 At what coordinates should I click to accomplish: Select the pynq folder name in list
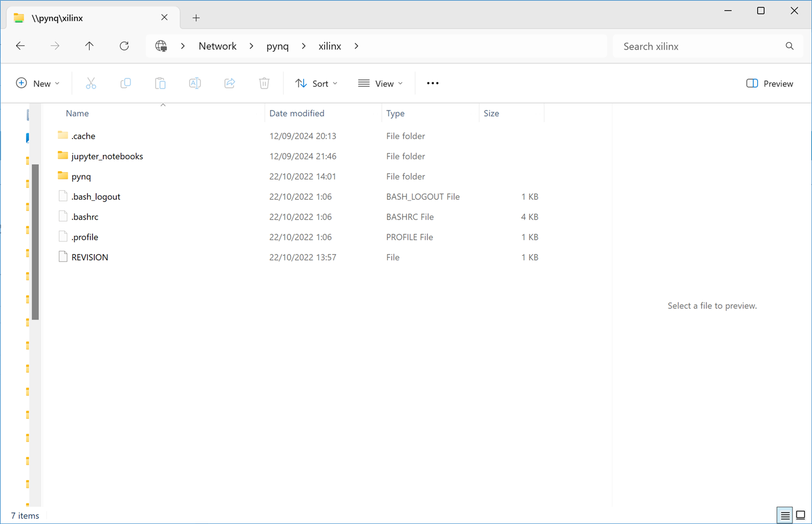pyautogui.click(x=81, y=176)
